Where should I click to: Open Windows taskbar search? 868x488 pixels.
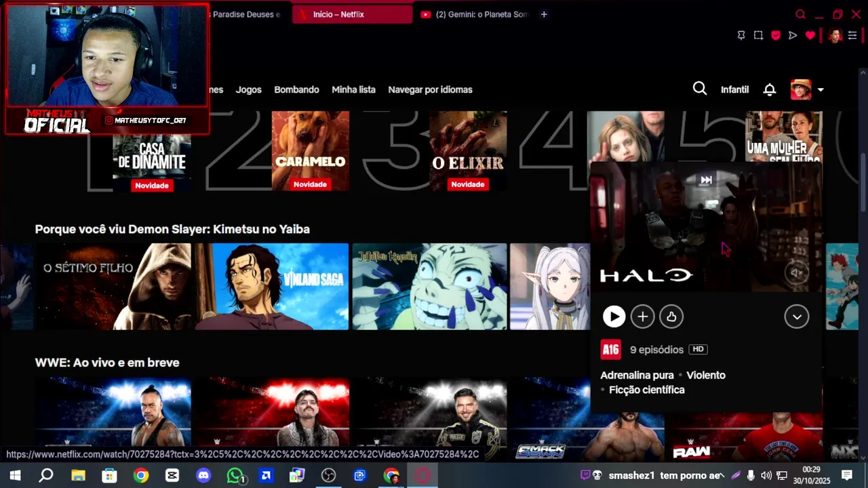(46, 476)
